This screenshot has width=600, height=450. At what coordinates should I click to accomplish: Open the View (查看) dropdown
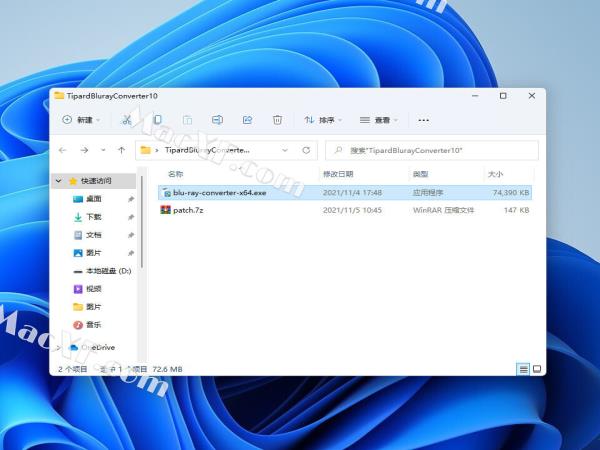(x=379, y=120)
